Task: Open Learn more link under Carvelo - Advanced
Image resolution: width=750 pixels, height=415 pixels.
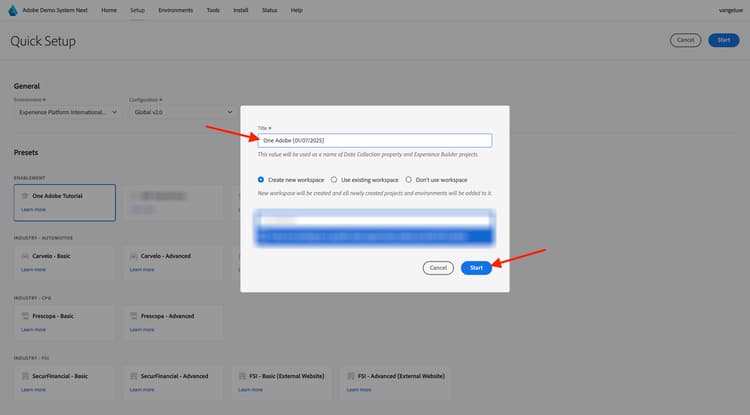Action: point(142,270)
